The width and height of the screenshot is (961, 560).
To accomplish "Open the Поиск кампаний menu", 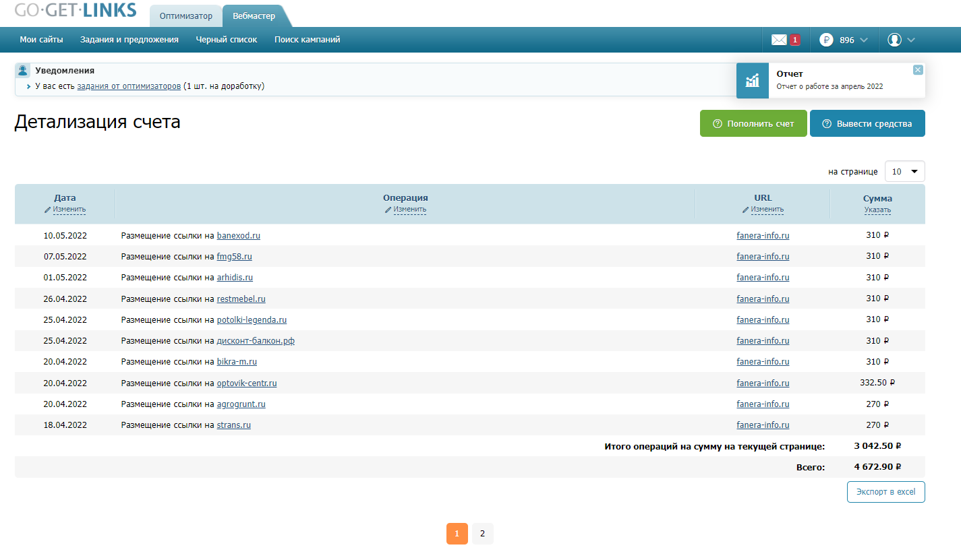I will [308, 40].
